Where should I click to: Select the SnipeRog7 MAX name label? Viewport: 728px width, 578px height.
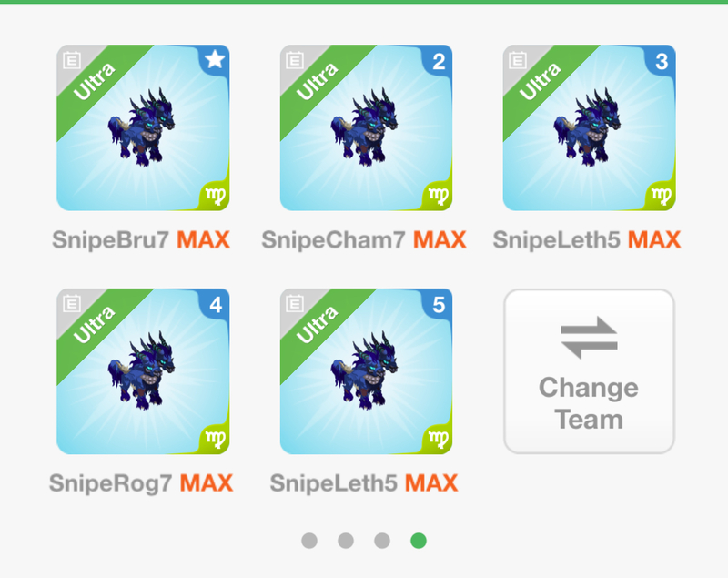tap(141, 483)
